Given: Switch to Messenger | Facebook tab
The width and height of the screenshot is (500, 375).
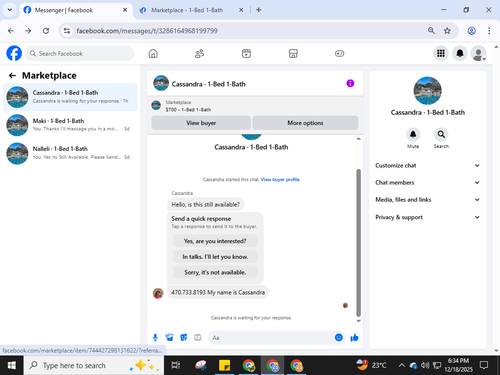Looking at the screenshot, I should (76, 10).
